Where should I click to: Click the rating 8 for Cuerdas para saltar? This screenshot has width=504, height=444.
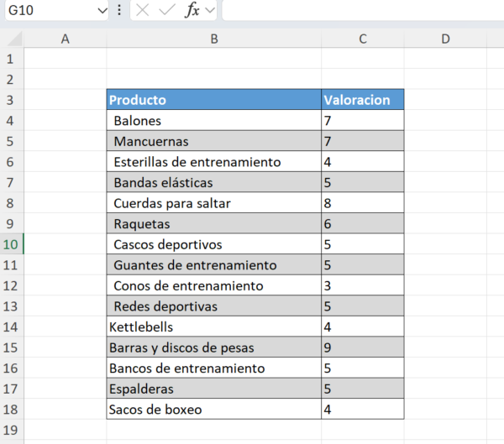coord(363,203)
